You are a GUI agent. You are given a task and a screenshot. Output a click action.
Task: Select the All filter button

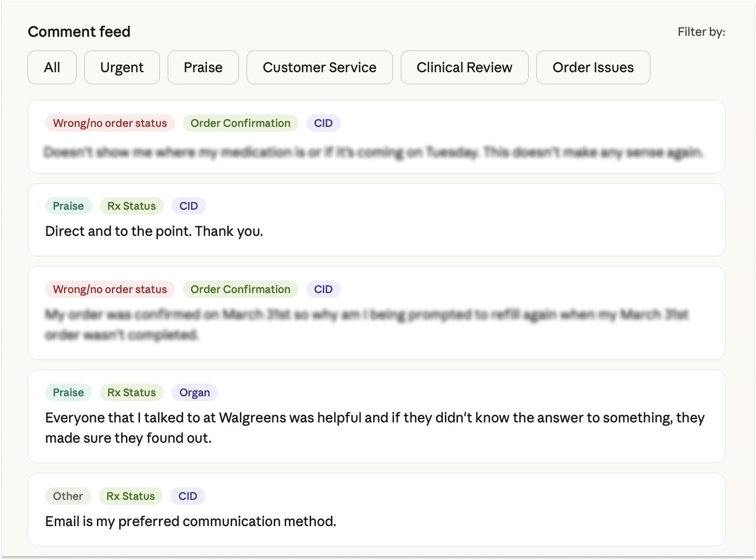(52, 67)
